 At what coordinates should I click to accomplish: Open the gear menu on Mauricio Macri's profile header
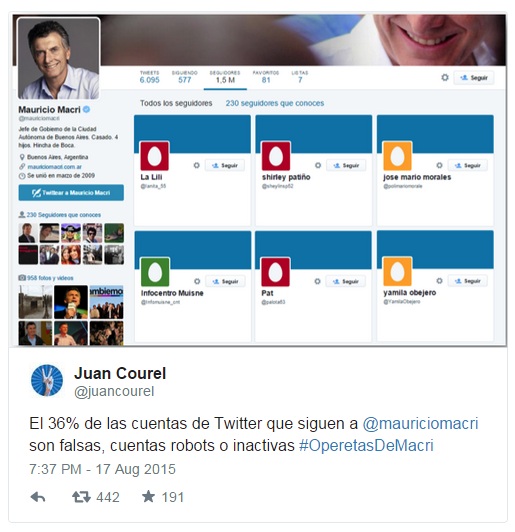pyautogui.click(x=445, y=78)
